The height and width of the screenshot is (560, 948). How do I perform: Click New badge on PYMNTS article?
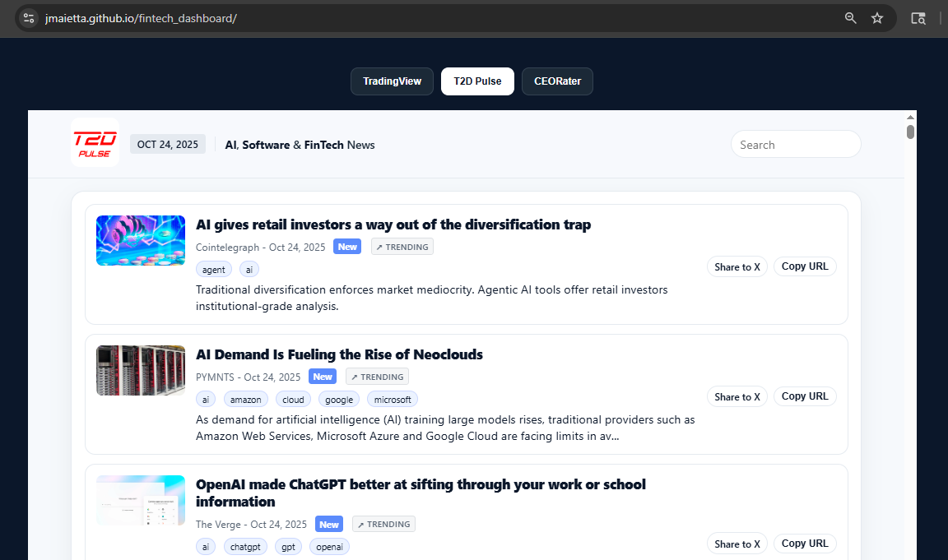coord(323,377)
